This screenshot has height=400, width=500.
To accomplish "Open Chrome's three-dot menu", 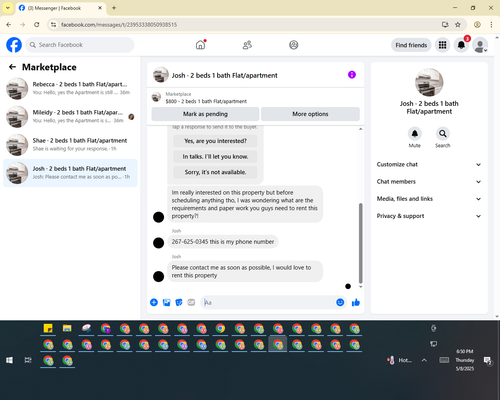I will point(491,24).
